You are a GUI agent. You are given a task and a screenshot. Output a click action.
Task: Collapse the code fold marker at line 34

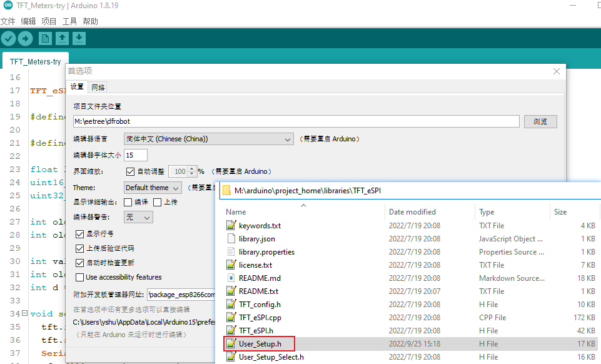coord(24,313)
